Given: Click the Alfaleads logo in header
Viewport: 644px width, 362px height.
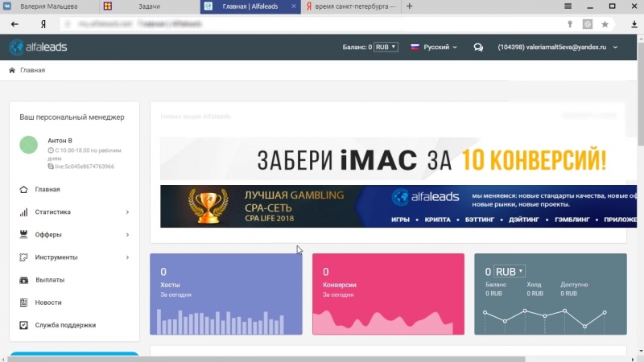Looking at the screenshot, I should point(38,47).
